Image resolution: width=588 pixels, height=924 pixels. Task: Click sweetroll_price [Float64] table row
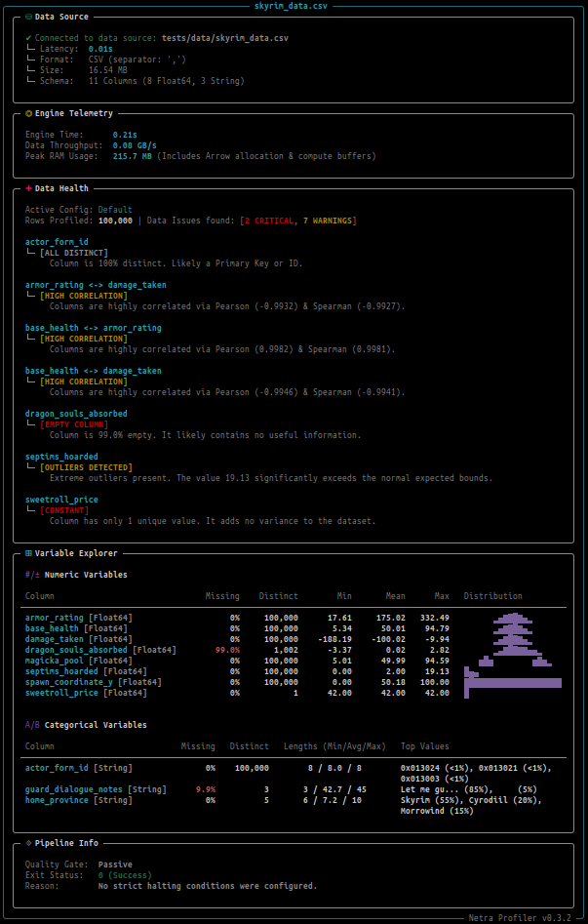click(x=294, y=693)
